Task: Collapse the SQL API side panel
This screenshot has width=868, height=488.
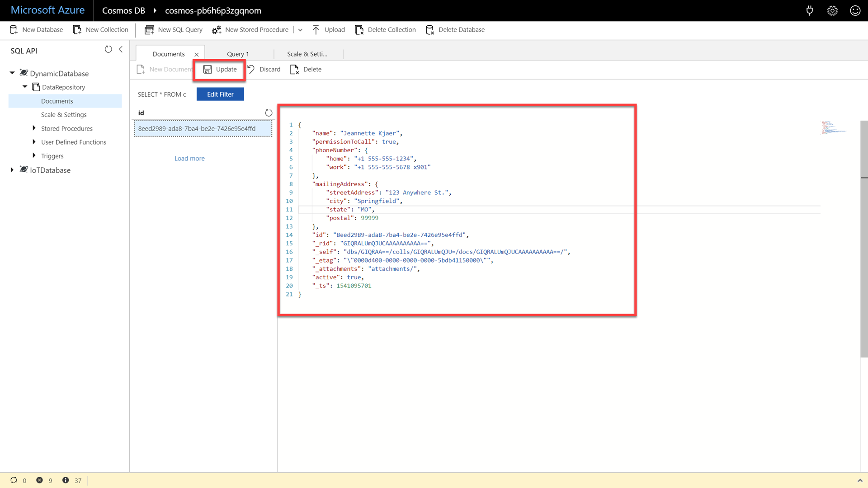Action: click(121, 49)
